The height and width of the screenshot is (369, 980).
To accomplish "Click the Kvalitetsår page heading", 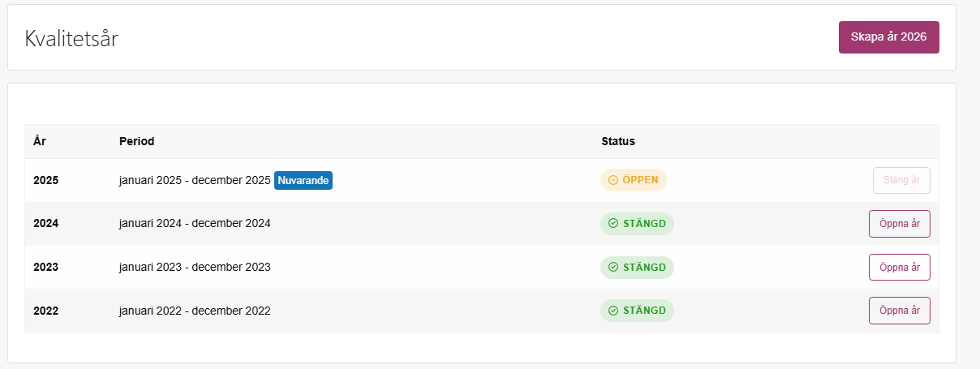I will point(71,39).
